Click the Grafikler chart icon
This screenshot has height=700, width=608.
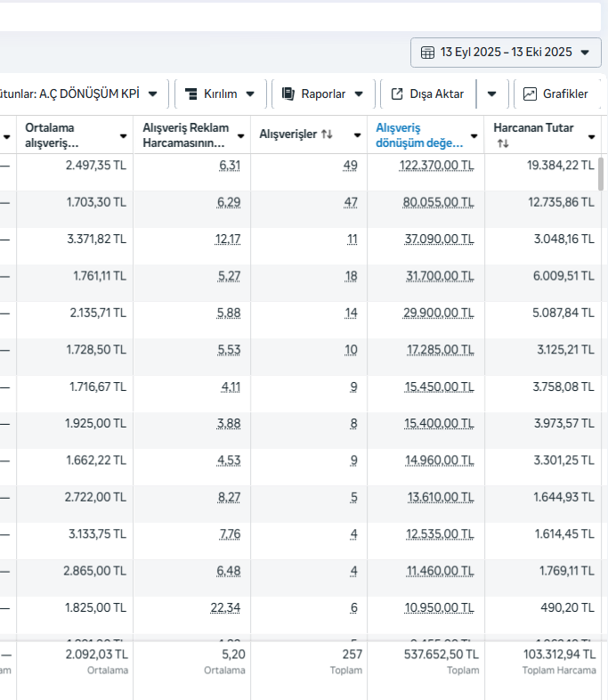[x=531, y=94]
